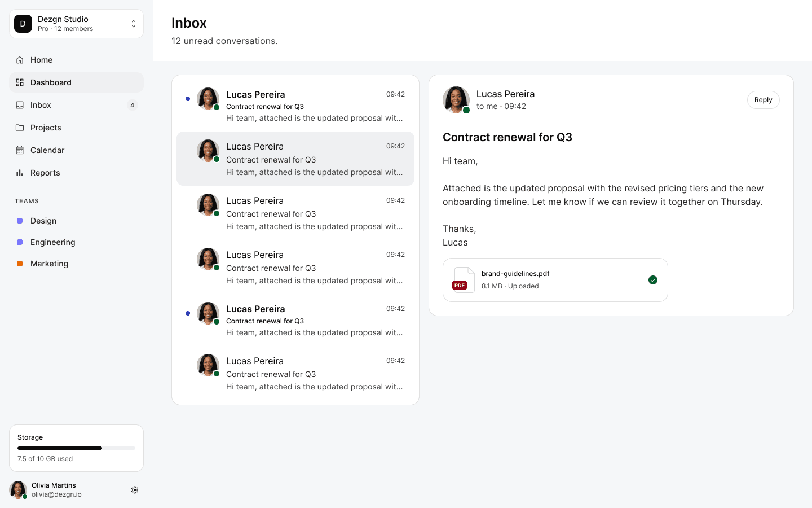Go to Inbox in the sidebar
This screenshot has width=812, height=508.
click(76, 105)
